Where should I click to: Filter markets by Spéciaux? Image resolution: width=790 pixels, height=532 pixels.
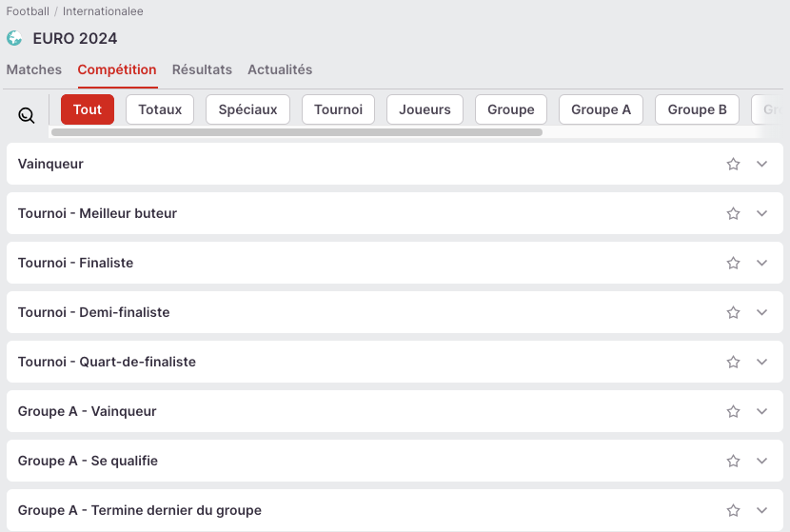tap(247, 109)
